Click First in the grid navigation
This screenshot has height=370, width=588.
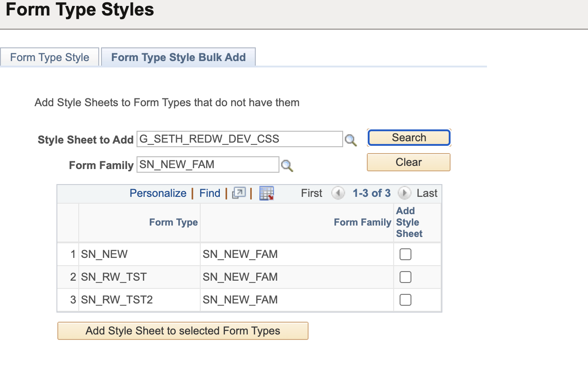[311, 193]
